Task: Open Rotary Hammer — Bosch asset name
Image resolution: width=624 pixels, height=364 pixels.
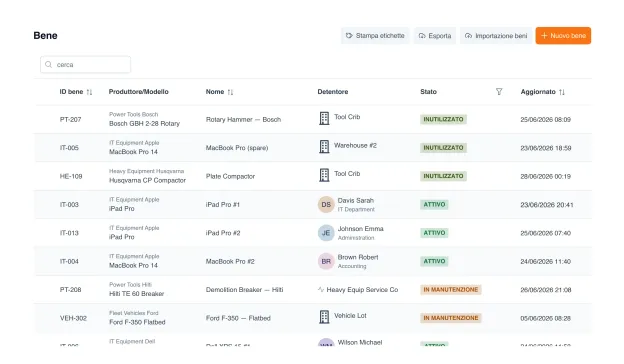Action: pos(243,119)
